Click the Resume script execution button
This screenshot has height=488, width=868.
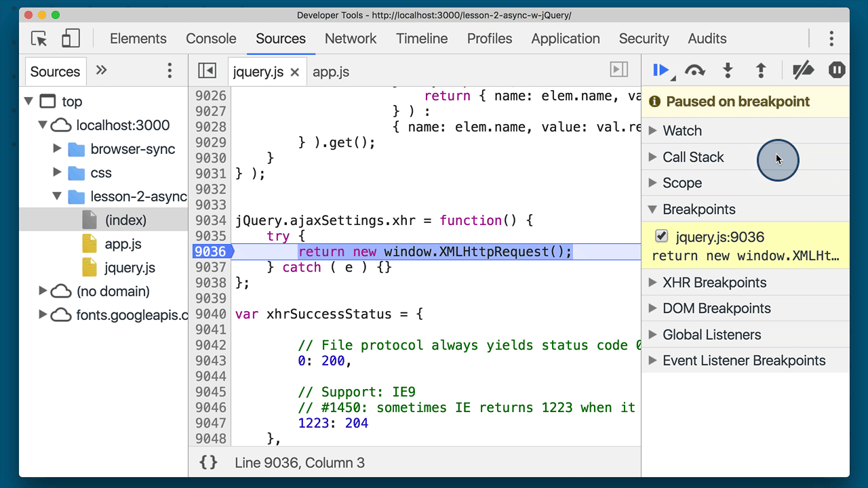click(x=660, y=70)
